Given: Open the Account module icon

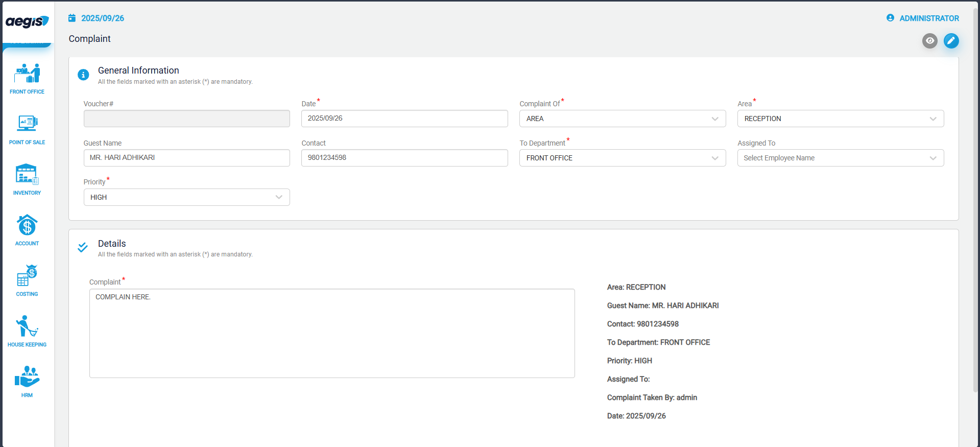Looking at the screenshot, I should (x=27, y=225).
